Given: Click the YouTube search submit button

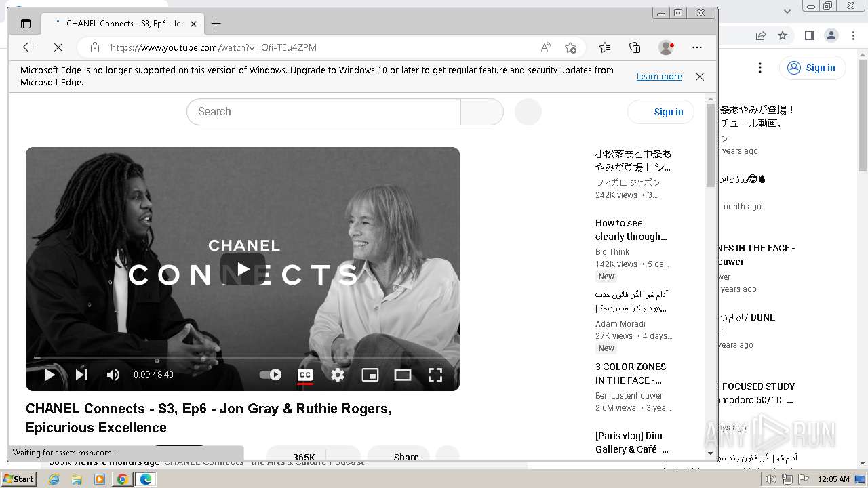Looking at the screenshot, I should 482,112.
